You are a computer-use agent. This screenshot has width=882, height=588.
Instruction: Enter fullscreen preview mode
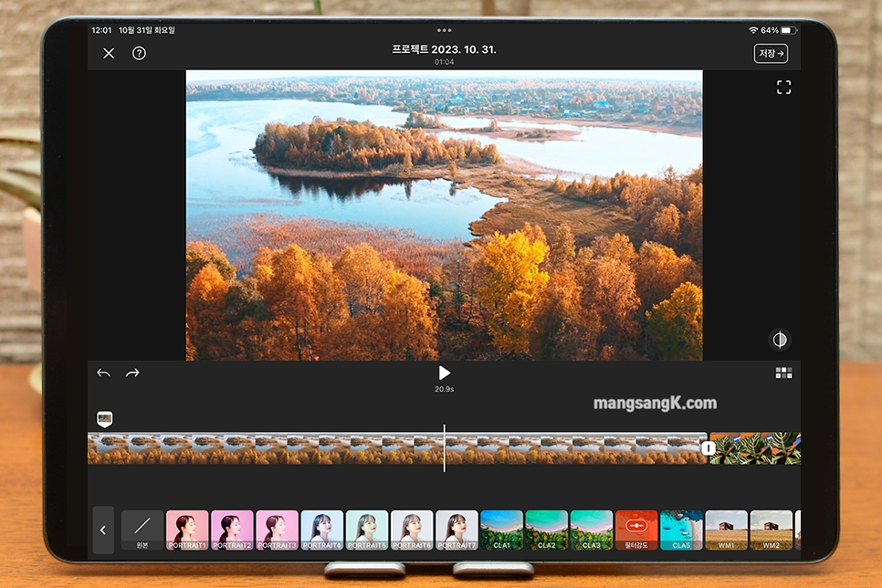[x=783, y=88]
